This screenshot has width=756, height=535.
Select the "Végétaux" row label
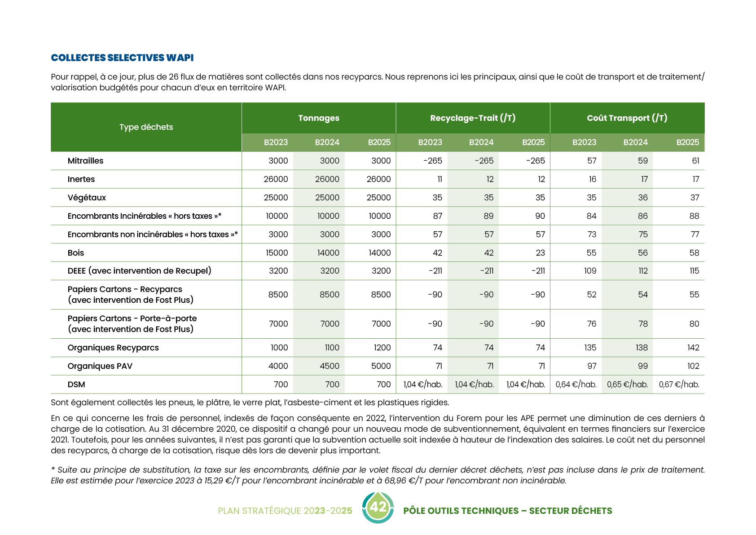pyautogui.click(x=87, y=198)
